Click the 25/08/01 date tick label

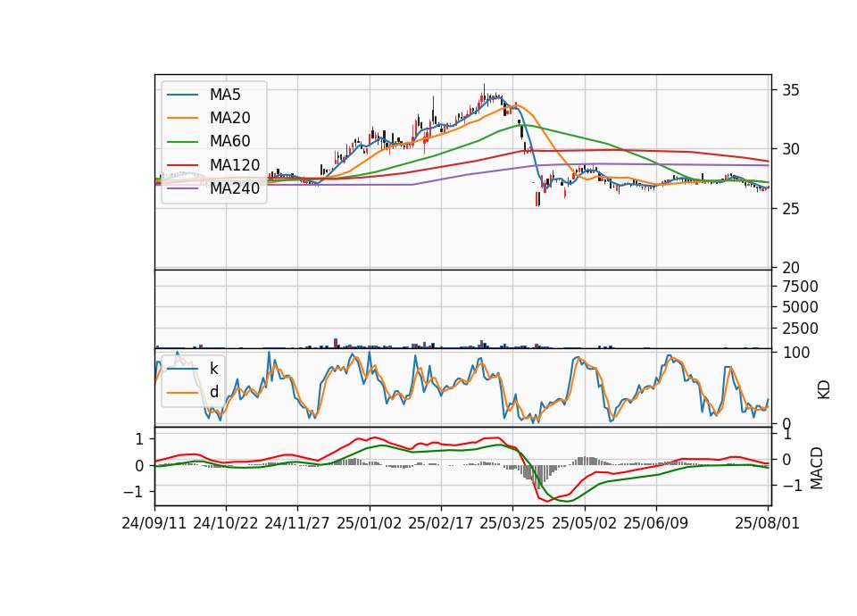[x=768, y=523]
